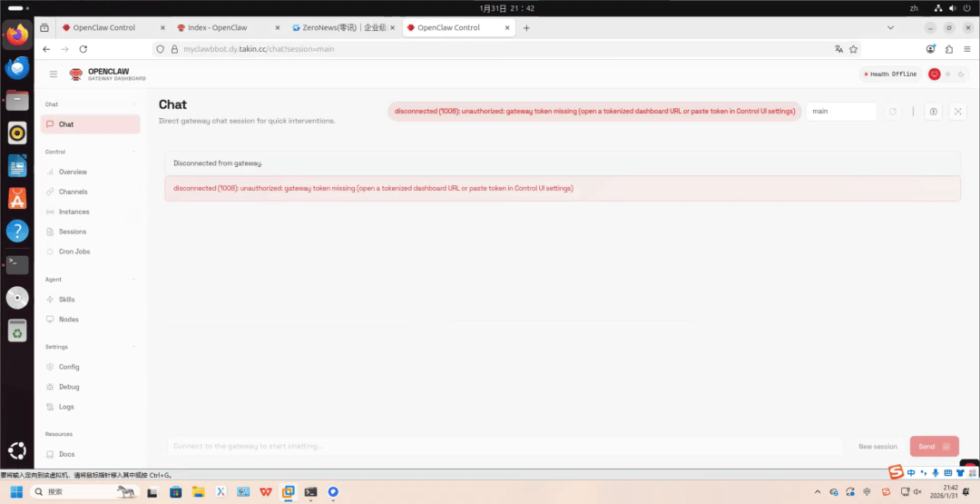Click the Health Offline status pill
This screenshot has height=504, width=980.
click(890, 74)
